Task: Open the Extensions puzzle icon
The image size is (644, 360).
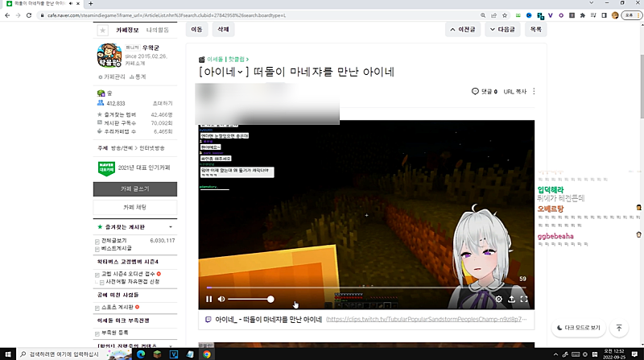Action: 582,15
